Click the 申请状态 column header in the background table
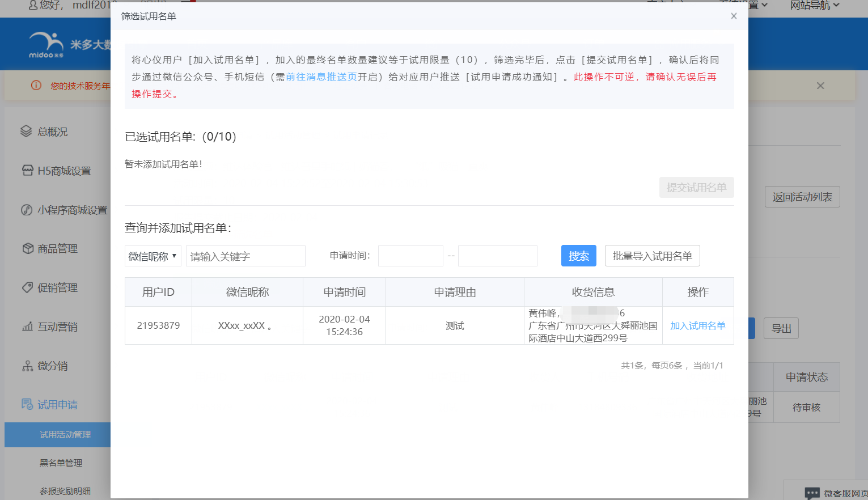This screenshot has width=868, height=500. [806, 377]
